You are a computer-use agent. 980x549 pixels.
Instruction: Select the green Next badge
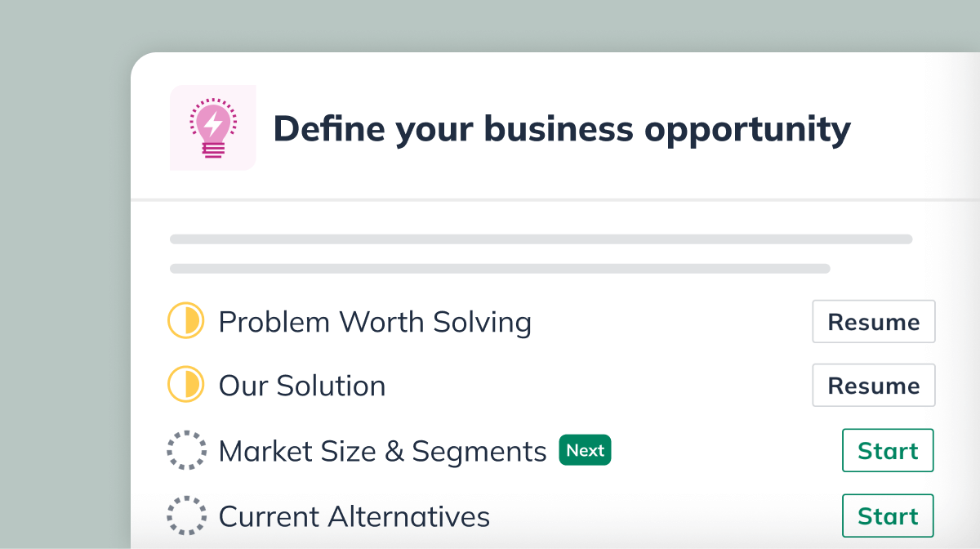click(x=585, y=450)
